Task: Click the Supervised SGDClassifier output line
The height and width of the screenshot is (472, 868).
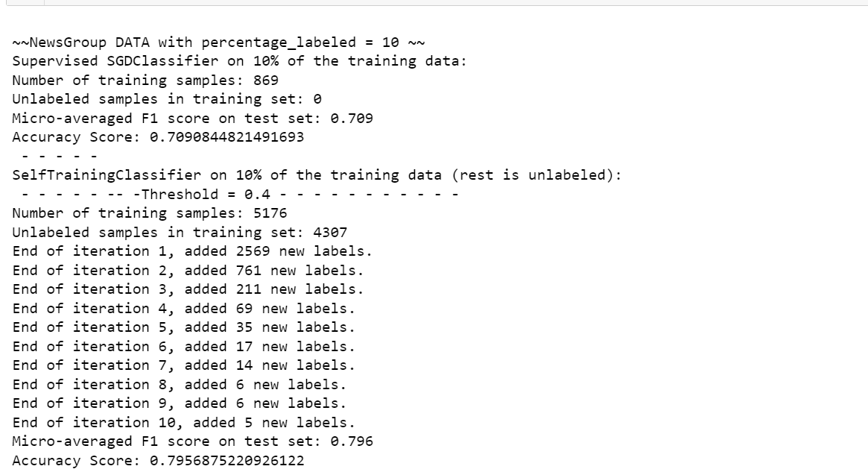Action: [239, 60]
